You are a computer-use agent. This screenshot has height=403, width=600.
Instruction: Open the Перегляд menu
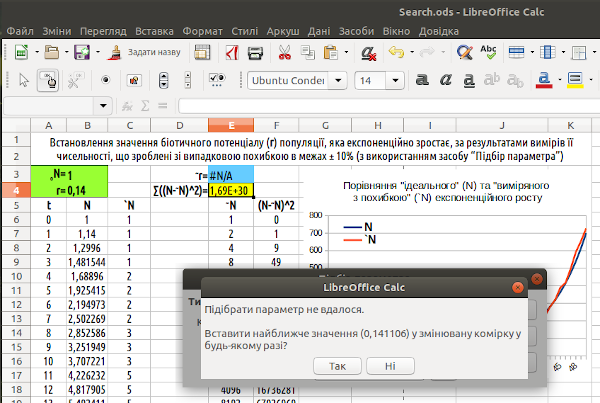[103, 31]
